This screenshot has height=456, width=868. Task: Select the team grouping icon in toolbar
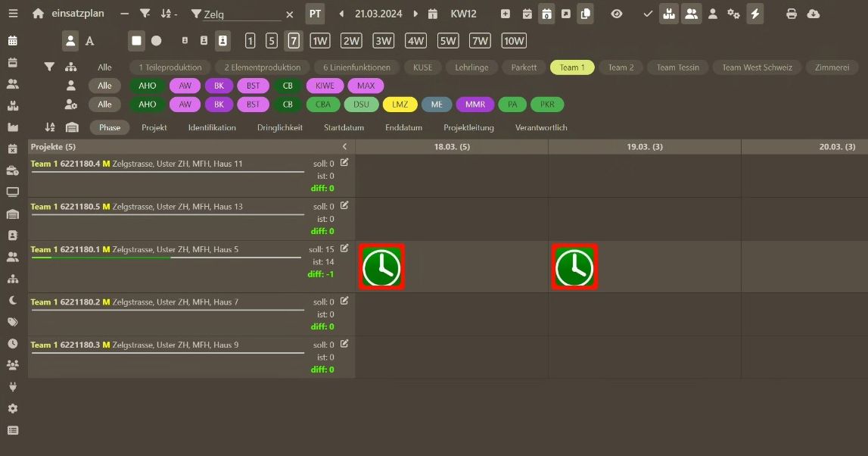pyautogui.click(x=691, y=14)
